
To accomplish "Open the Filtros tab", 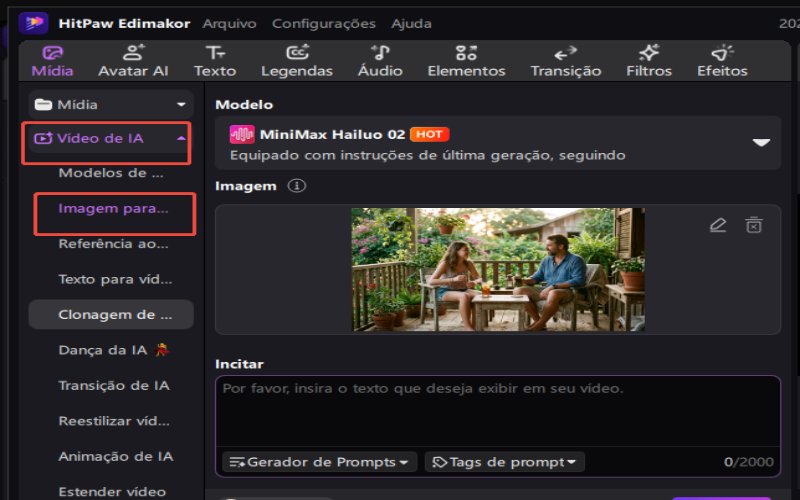I will [x=649, y=61].
